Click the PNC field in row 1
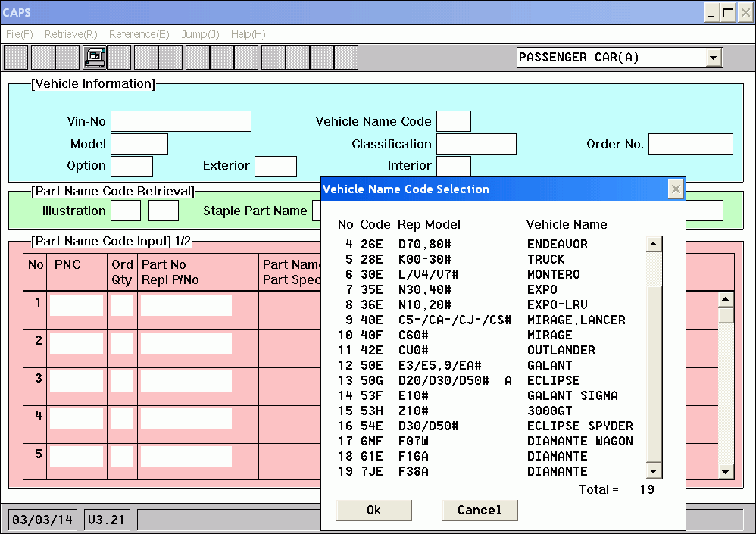 [x=77, y=305]
